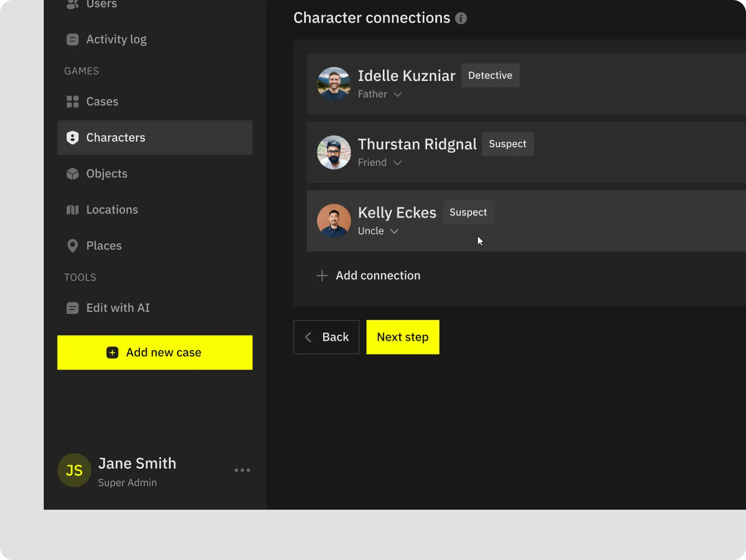Image resolution: width=746 pixels, height=560 pixels.
Task: Click Idelle Kuzniar's profile photo
Action: click(334, 84)
